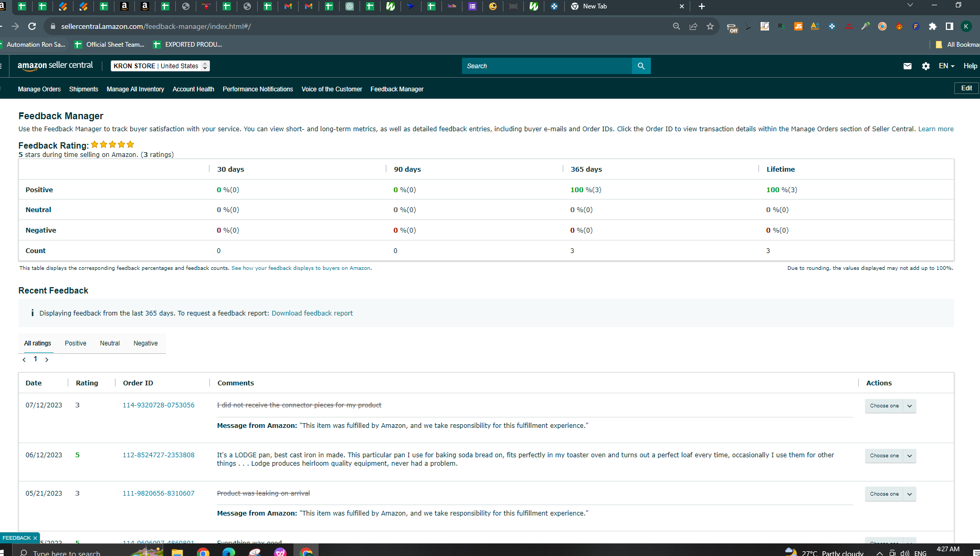Image resolution: width=980 pixels, height=556 pixels.
Task: Open order ID 114-9320728-0753056
Action: pos(159,405)
